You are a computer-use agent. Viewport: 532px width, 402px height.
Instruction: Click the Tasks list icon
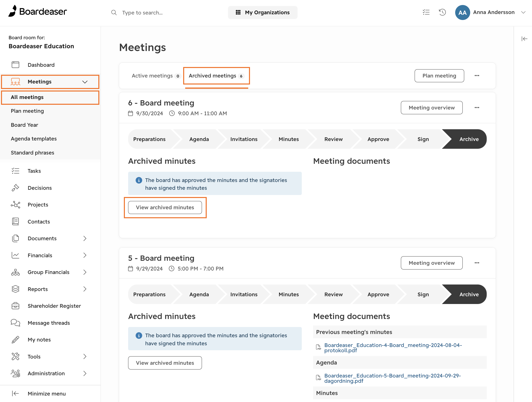click(x=16, y=171)
